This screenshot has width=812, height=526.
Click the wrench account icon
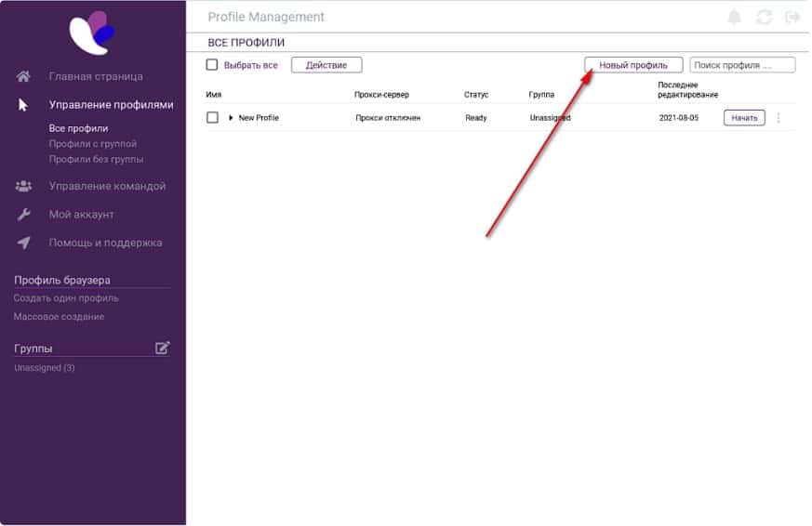24,215
